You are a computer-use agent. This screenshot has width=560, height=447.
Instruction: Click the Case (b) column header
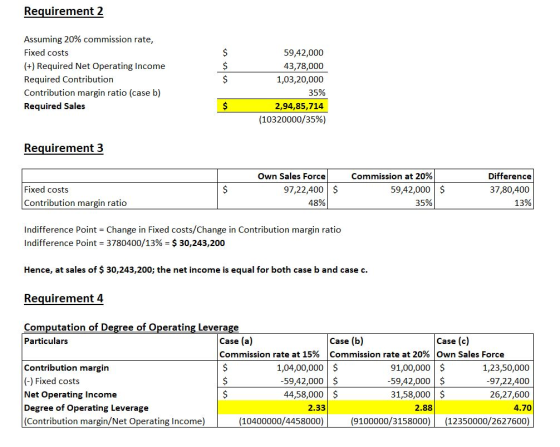coord(346,341)
